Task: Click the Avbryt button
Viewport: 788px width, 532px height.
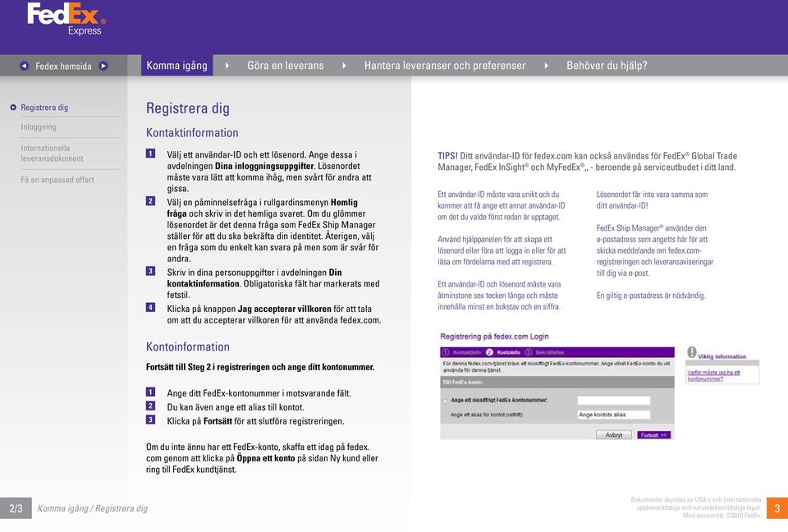Action: pyautogui.click(x=614, y=435)
